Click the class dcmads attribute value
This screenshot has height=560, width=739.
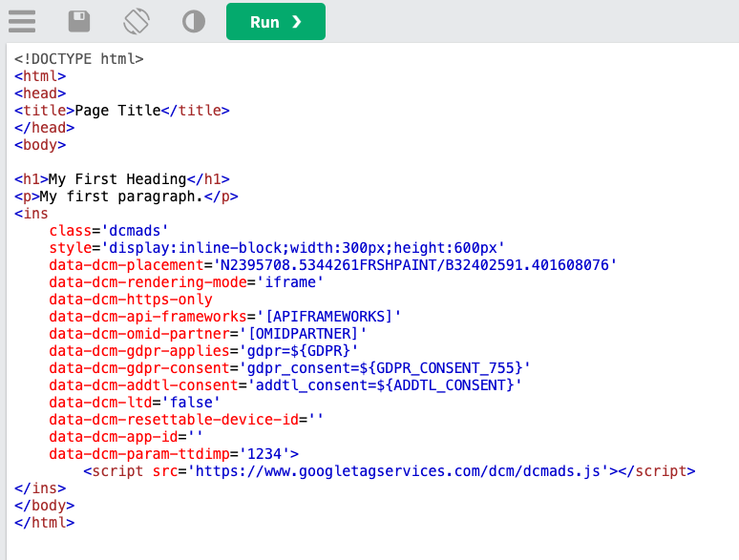pyautogui.click(x=135, y=231)
